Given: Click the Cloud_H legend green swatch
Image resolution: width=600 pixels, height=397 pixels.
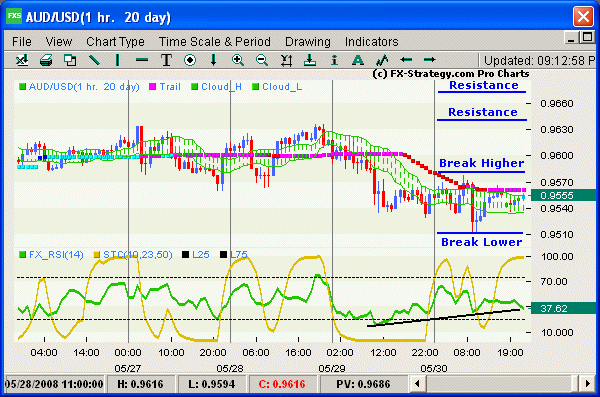Looking at the screenshot, I should click(x=194, y=87).
